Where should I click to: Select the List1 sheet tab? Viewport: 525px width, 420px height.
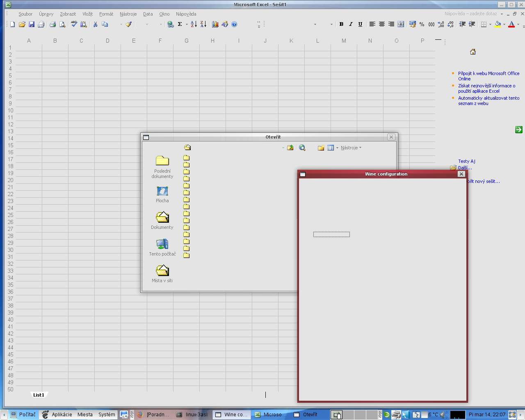[x=39, y=395]
